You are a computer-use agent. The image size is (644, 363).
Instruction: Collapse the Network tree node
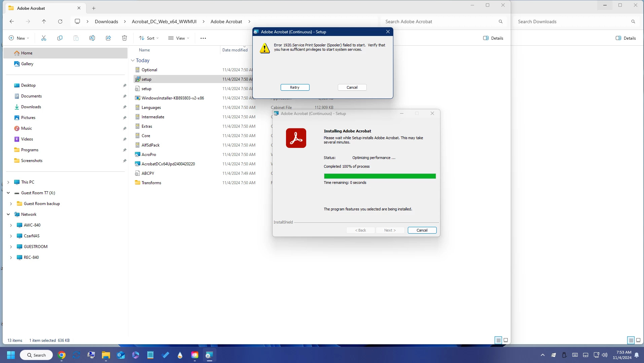pos(8,214)
